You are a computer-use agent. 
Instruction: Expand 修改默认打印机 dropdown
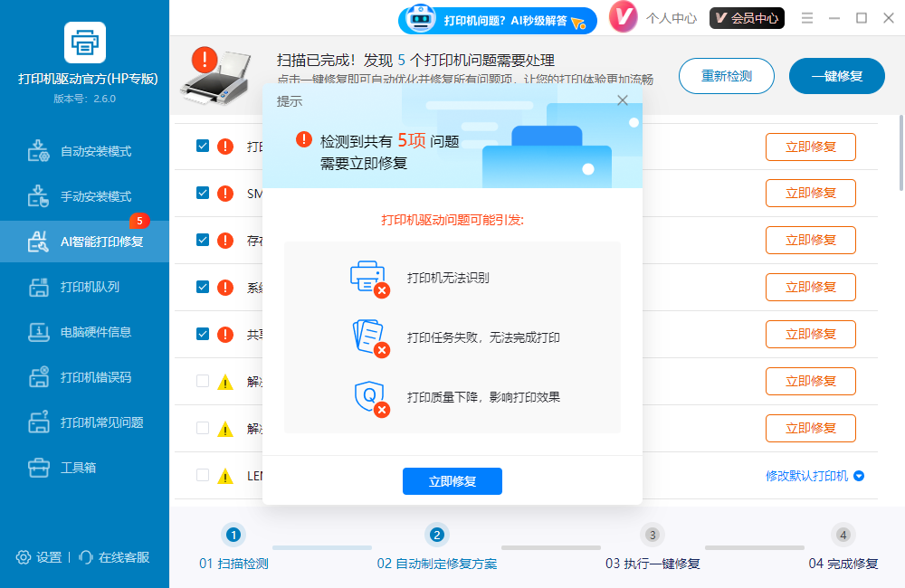pyautogui.click(x=812, y=475)
